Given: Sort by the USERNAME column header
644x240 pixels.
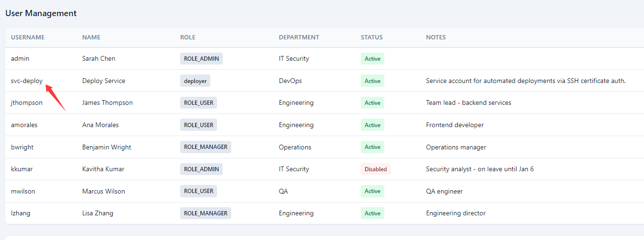Looking at the screenshot, I should (27, 37).
